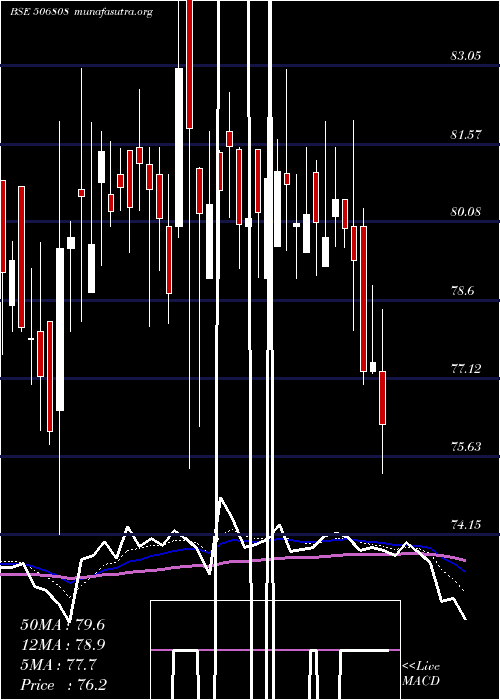The height and width of the screenshot is (700, 500).
Task: Click the 50MA : 79.6 reading
Action: tap(63, 625)
